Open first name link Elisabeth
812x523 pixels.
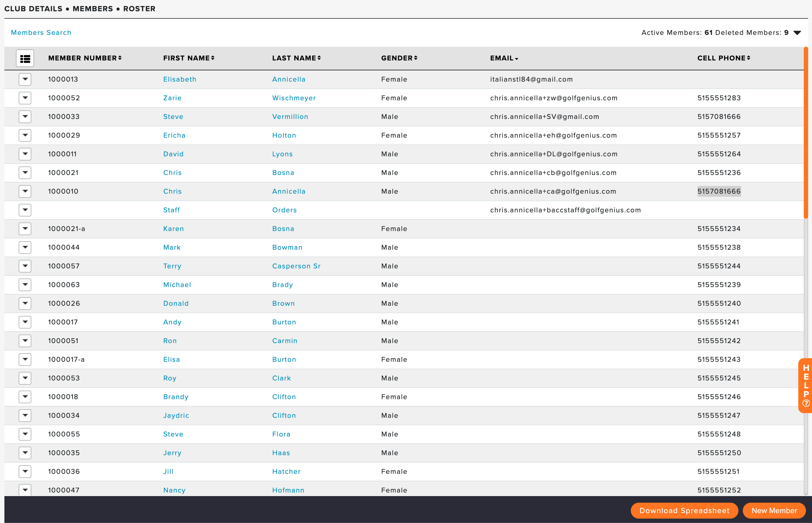tap(180, 79)
